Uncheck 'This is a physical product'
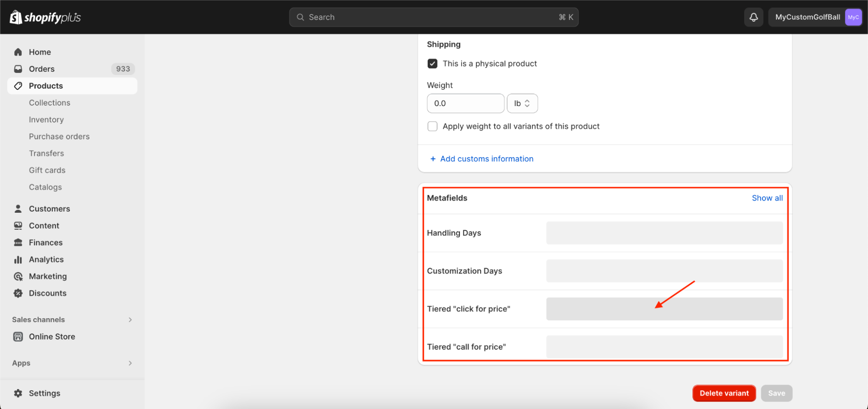Screen dimensions: 868x409 432,64
